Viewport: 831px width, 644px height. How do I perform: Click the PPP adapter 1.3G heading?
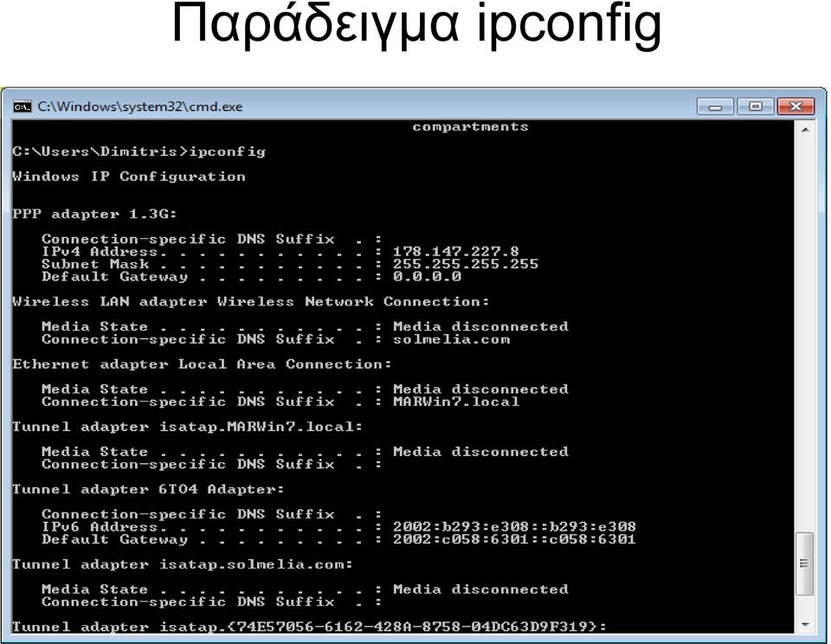coord(94,214)
